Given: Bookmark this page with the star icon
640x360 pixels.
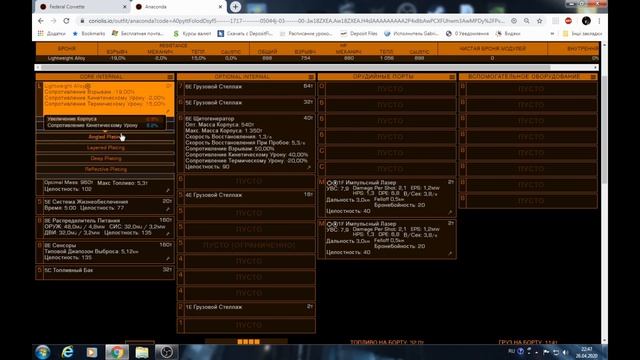Looking at the screenshot, I should 540,20.
